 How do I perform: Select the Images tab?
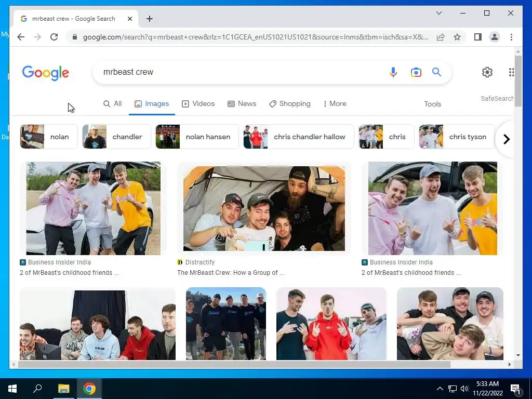(152, 104)
